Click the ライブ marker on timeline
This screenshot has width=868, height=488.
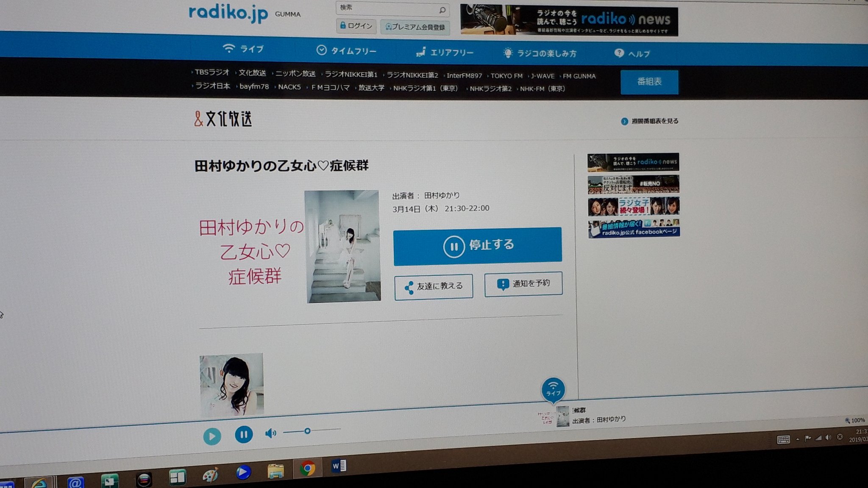coord(553,390)
